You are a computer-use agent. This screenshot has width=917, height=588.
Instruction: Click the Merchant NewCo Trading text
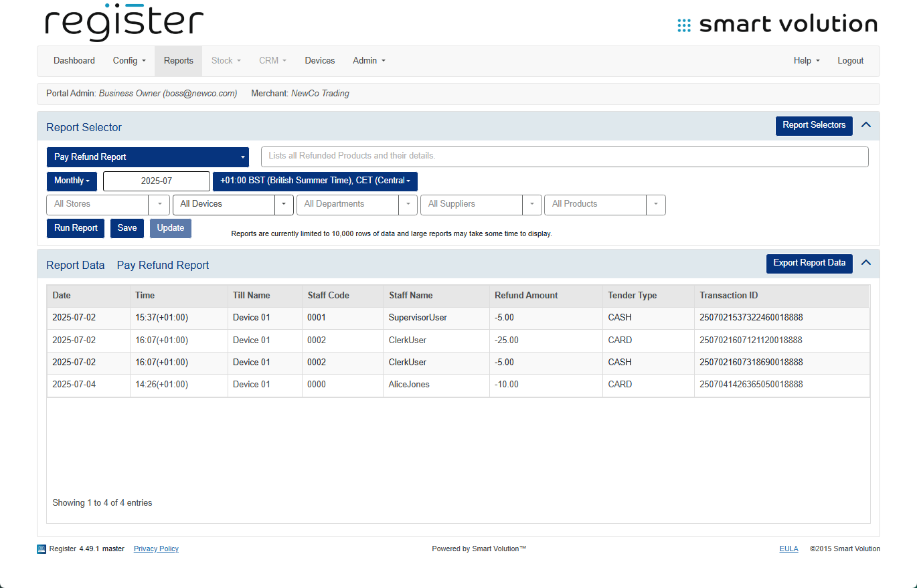(x=300, y=94)
